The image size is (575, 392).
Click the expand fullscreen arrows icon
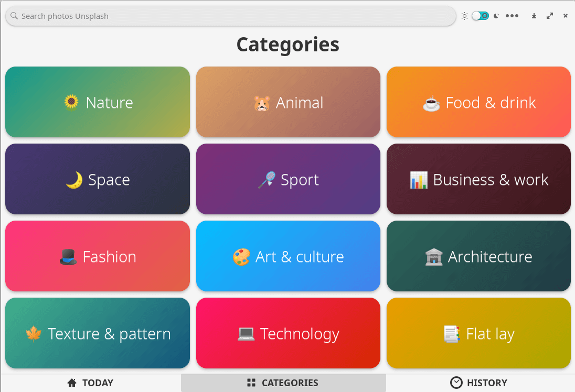coord(550,16)
